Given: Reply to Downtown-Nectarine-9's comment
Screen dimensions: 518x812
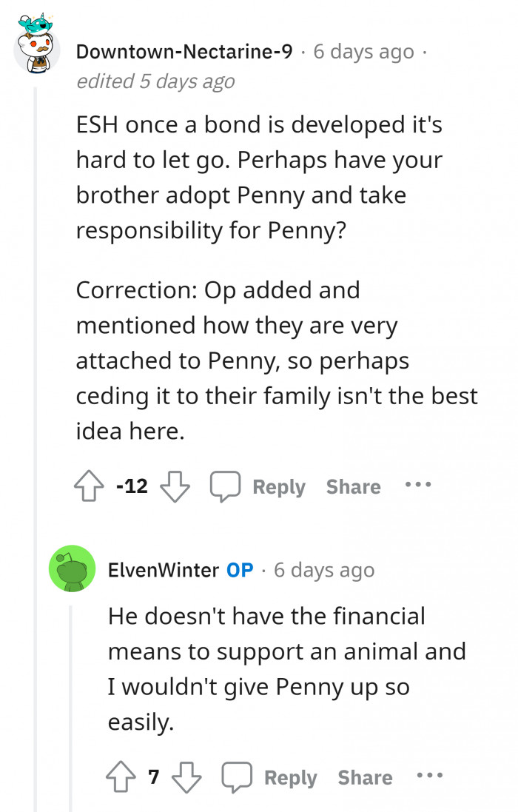Looking at the screenshot, I should (279, 486).
